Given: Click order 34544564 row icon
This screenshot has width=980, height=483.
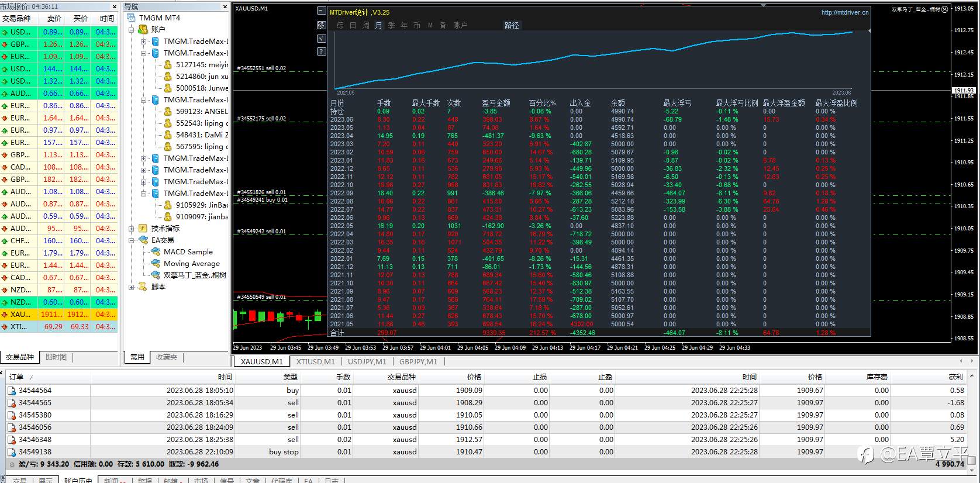Looking at the screenshot, I should (12, 391).
